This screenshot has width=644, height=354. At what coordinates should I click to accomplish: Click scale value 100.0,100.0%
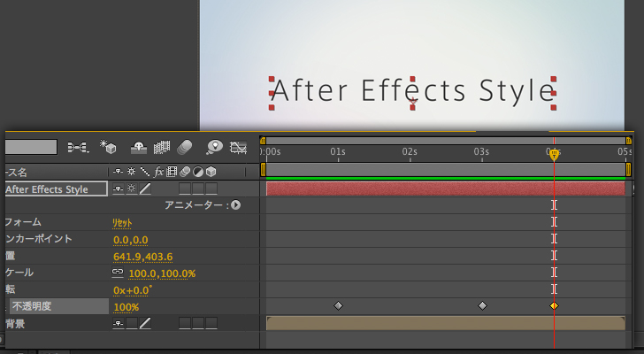(x=162, y=273)
